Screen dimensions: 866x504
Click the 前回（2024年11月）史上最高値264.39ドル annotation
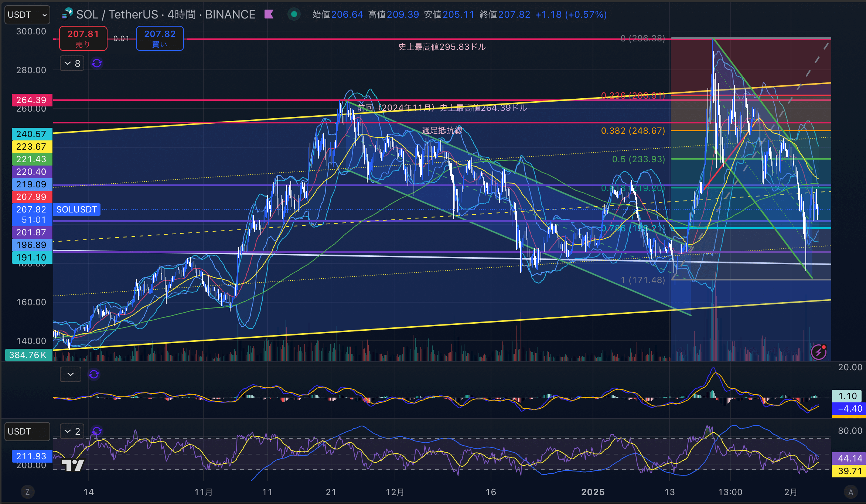[x=442, y=108]
